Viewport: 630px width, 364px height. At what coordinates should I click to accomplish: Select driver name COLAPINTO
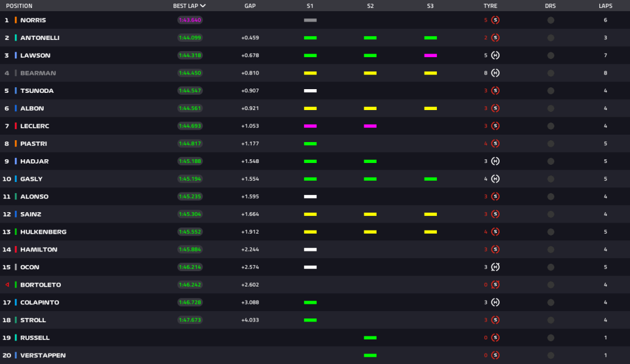(40, 303)
